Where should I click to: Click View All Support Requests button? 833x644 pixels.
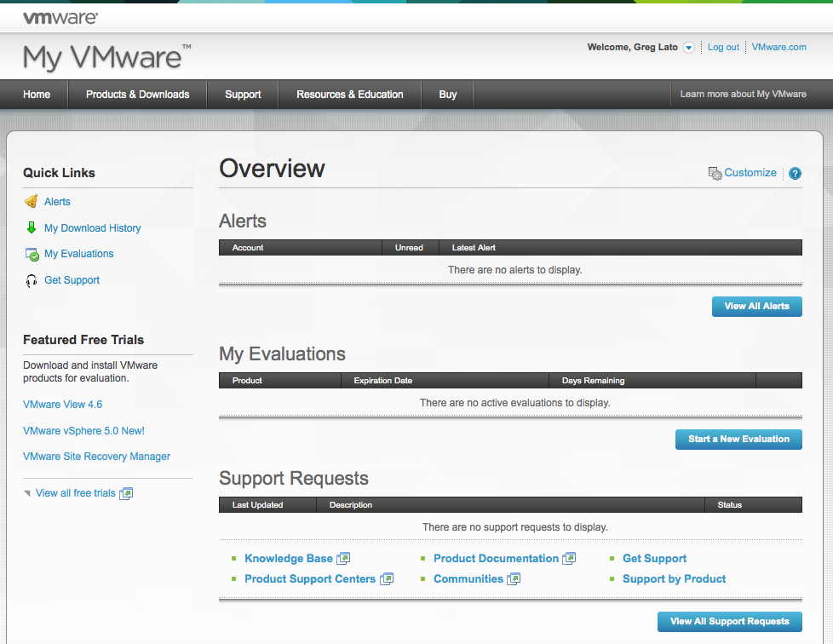click(x=730, y=622)
